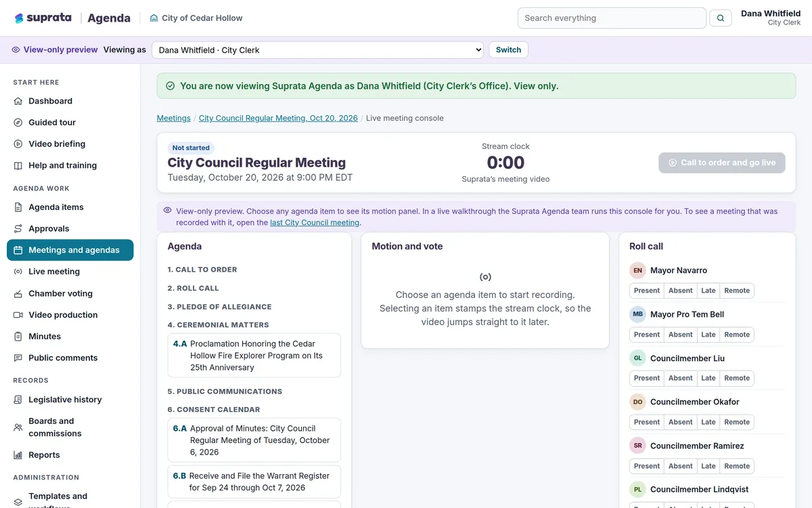Click the Legislative history icon
This screenshot has width=812, height=508.
(x=18, y=400)
